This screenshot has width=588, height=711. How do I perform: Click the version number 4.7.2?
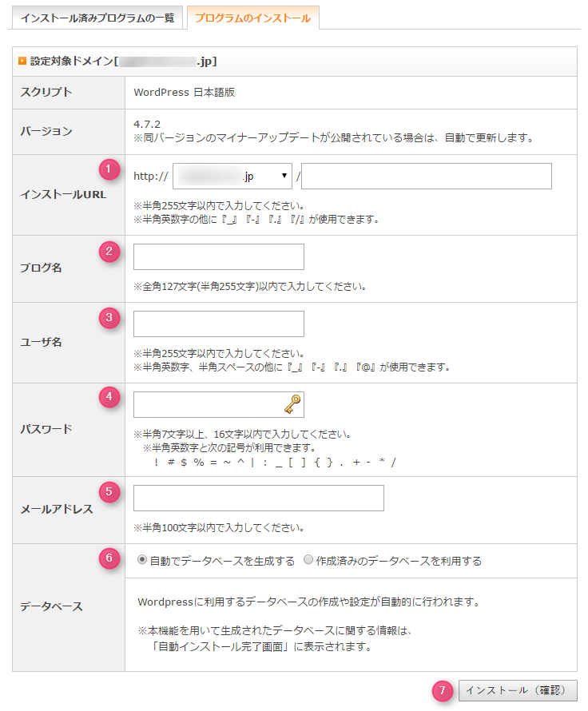tap(147, 124)
